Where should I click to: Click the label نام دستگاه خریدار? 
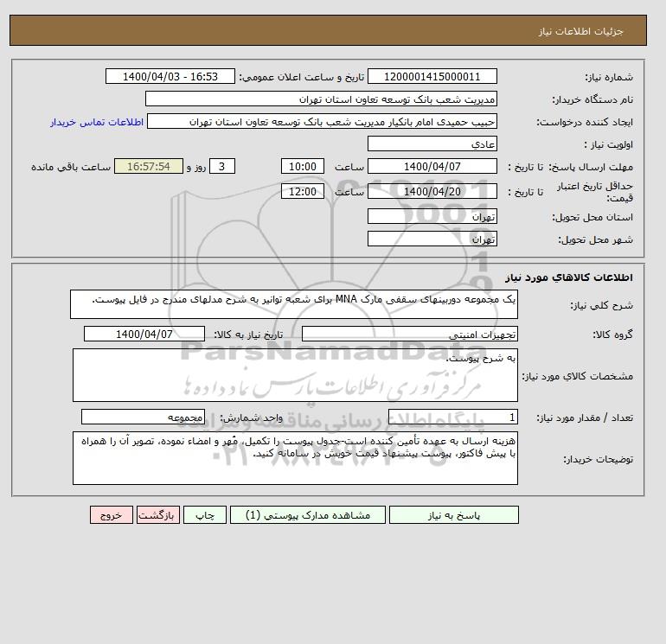(592, 99)
